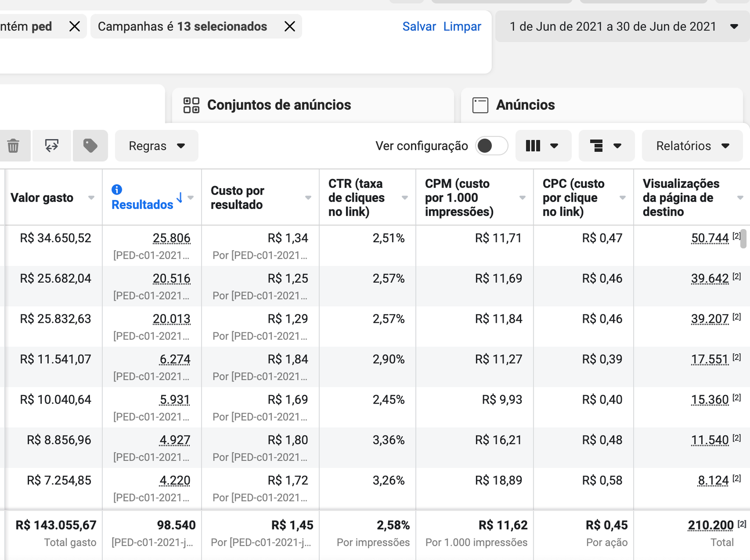Click the Visualizações da página header

(681, 198)
